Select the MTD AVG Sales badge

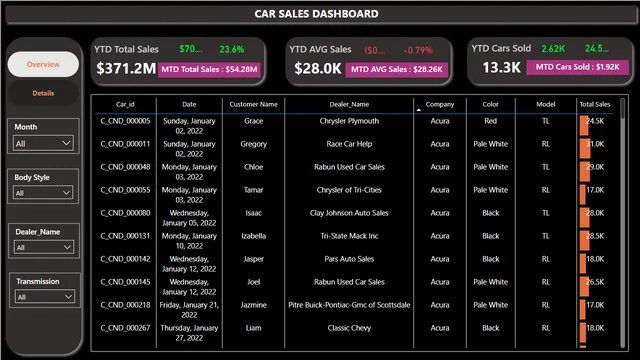[x=397, y=69]
